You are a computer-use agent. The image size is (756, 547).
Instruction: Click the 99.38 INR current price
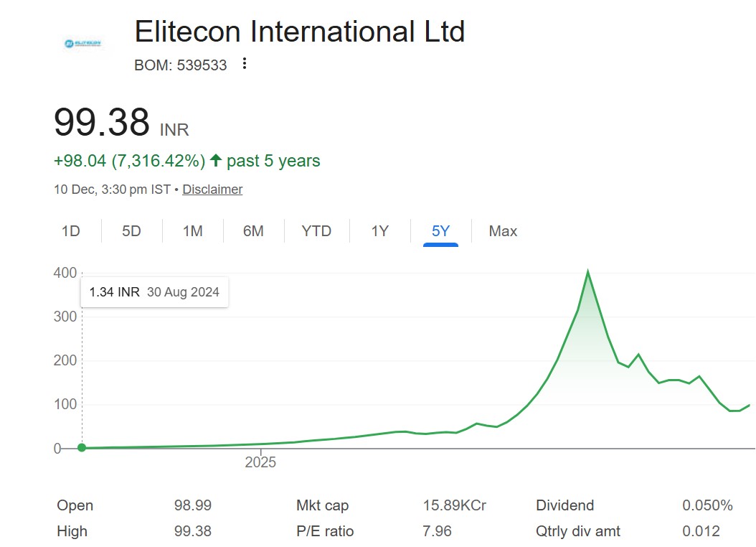(102, 122)
